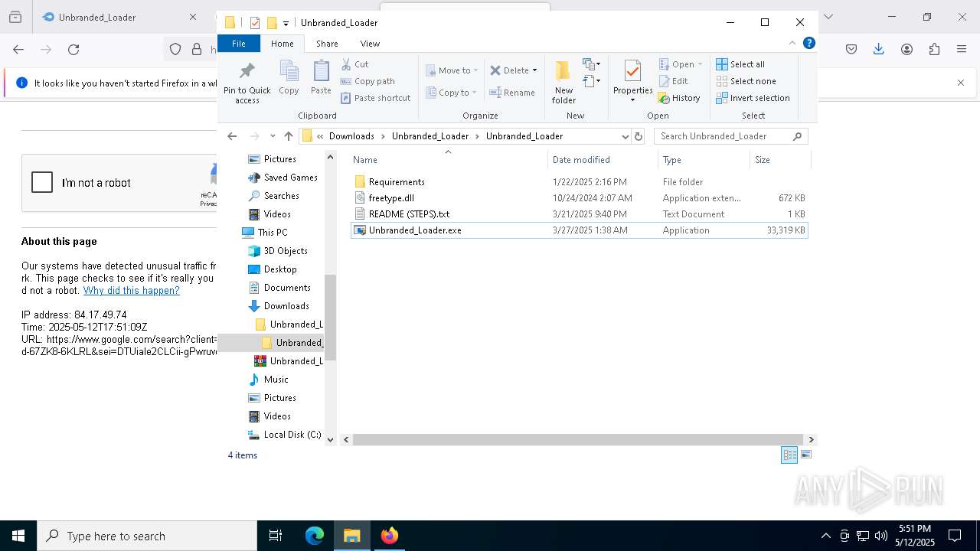Click the Search Unbranded_Loader field
The image size is (980, 551).
point(730,136)
